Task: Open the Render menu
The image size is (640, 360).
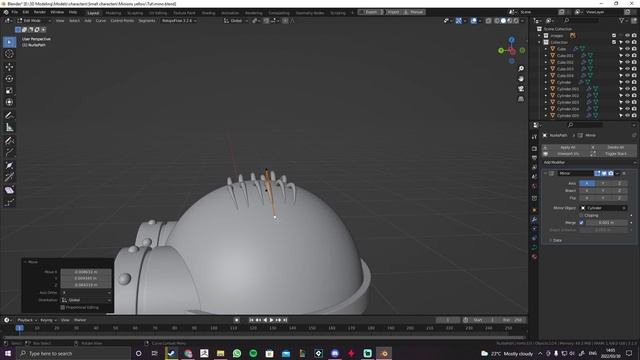Action: click(x=40, y=12)
